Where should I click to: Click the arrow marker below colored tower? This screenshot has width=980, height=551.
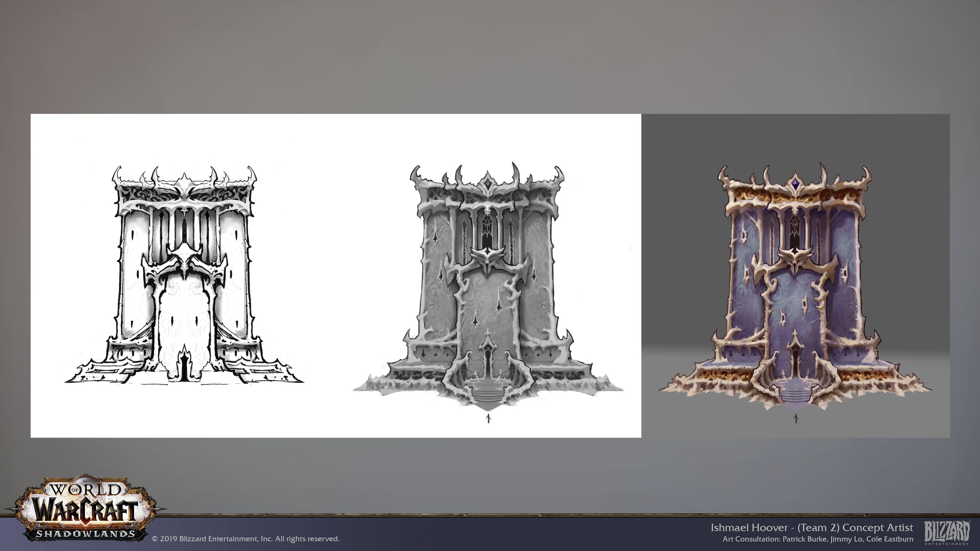point(796,418)
